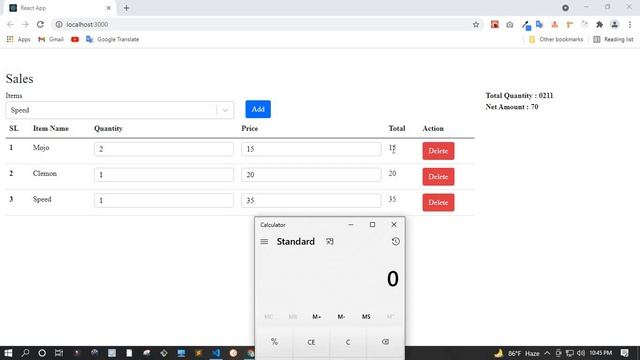The width and height of the screenshot is (640, 360).
Task: Close the Calculator window
Action: tap(394, 224)
